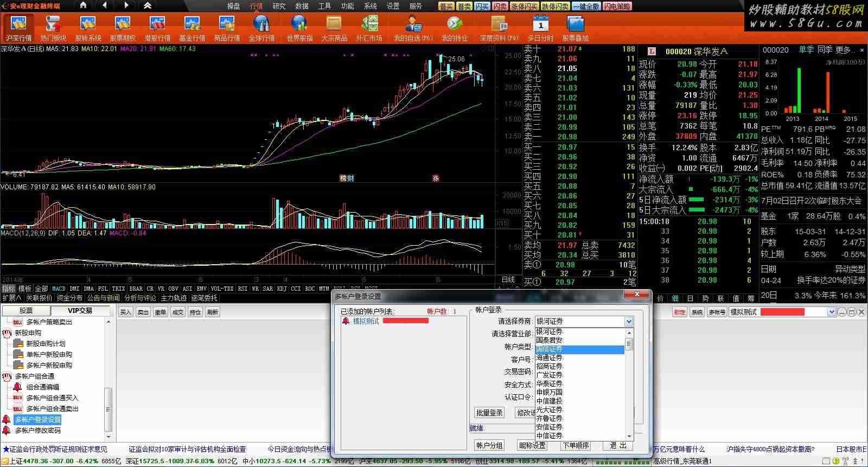Viewport: 868px width, 467px height.
Task: Click 刷新 refresh button
Action: (x=213, y=312)
